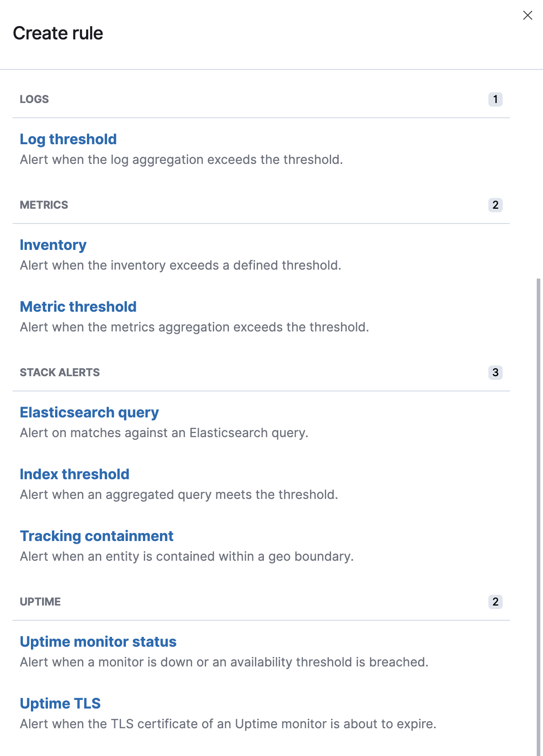Close the Create rule flyout
The height and width of the screenshot is (756, 543).
point(528,16)
